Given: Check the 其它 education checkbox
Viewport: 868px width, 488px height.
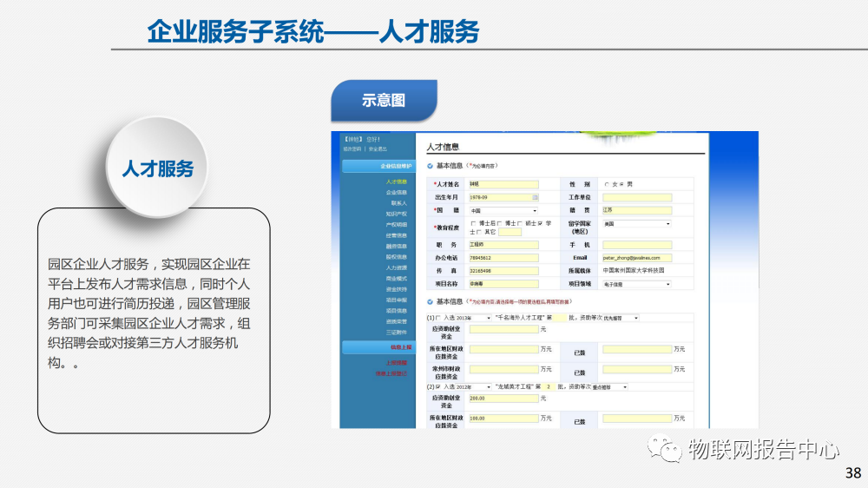Looking at the screenshot, I should pos(479,232).
